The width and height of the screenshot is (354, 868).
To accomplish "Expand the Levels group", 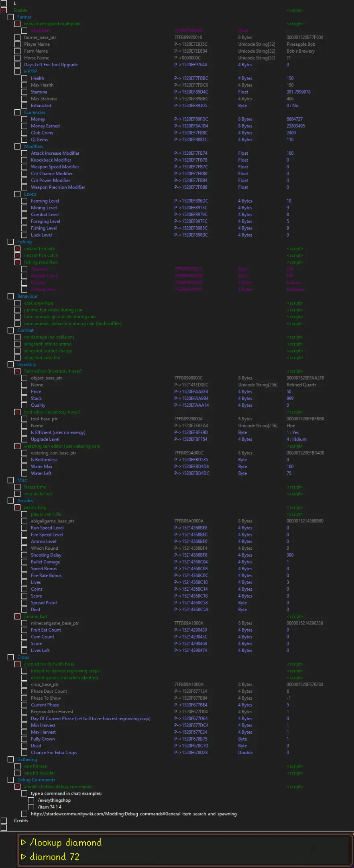I will 30,194.
